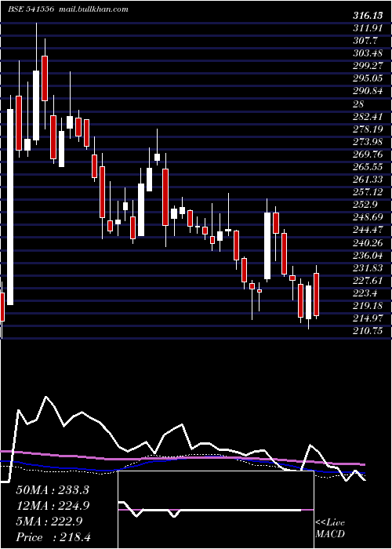Image resolution: width=392 pixels, height=549 pixels.
Task: Select the 244.47 axis label
Action: (x=368, y=230)
